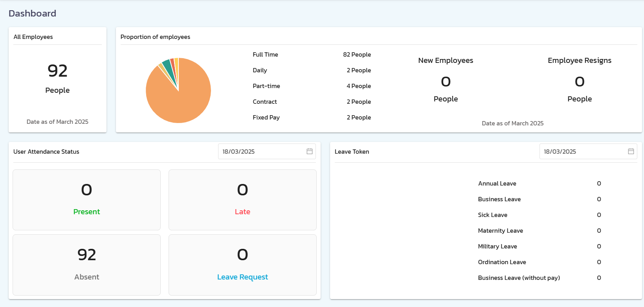The image size is (644, 307).
Task: Select Sick Leave in Leave Token list
Action: pyautogui.click(x=493, y=215)
